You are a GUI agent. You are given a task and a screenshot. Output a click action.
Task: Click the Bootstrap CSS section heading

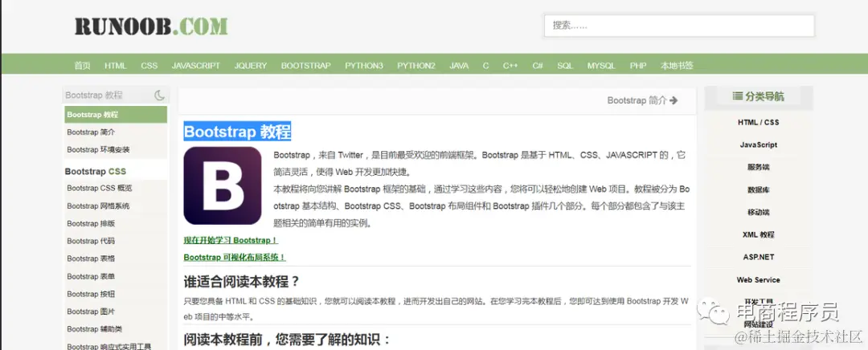95,172
